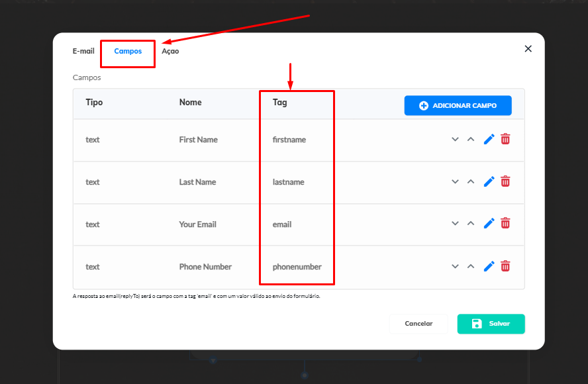Image resolution: width=588 pixels, height=384 pixels.
Task: Move Last Name field up
Action: [471, 182]
